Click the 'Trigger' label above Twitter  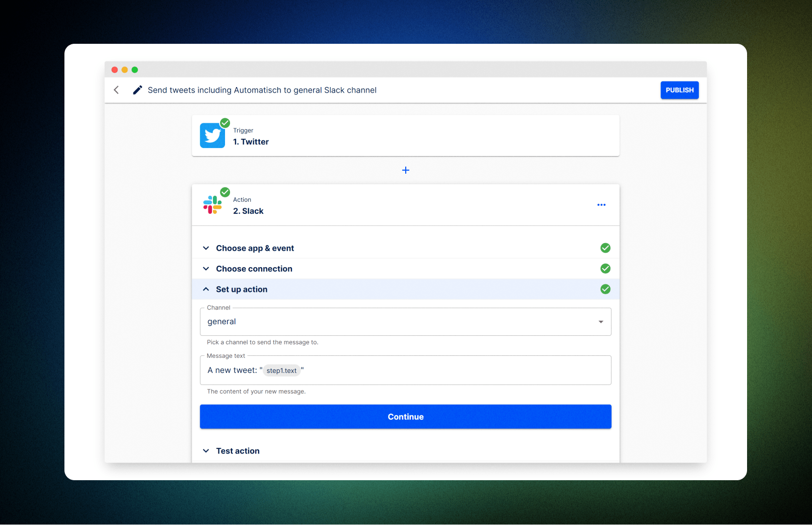point(243,130)
